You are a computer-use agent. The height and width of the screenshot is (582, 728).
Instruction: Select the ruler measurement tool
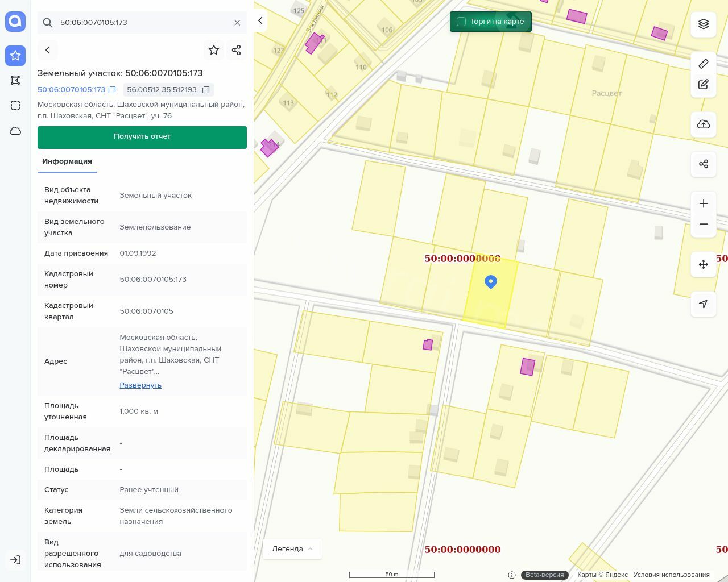tap(703, 64)
